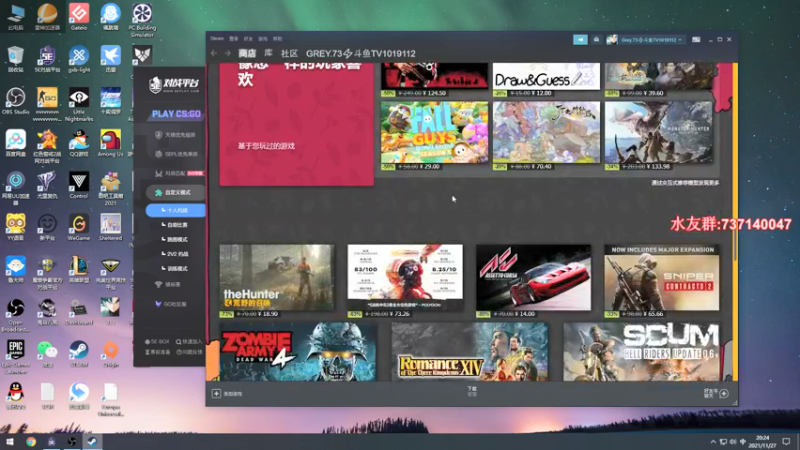Open the Steam desktop shortcut
This screenshot has height=450, width=800.
tap(79, 354)
